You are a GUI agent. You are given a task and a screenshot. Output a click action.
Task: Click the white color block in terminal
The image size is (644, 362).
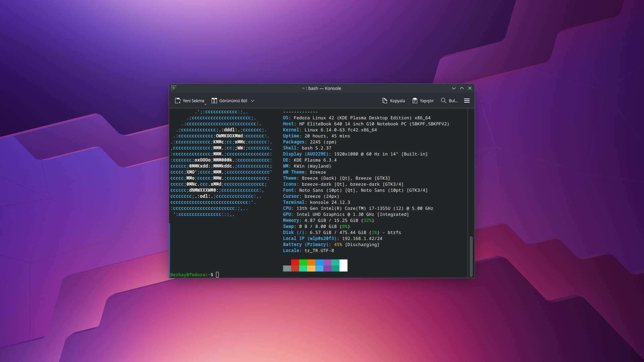point(343,265)
